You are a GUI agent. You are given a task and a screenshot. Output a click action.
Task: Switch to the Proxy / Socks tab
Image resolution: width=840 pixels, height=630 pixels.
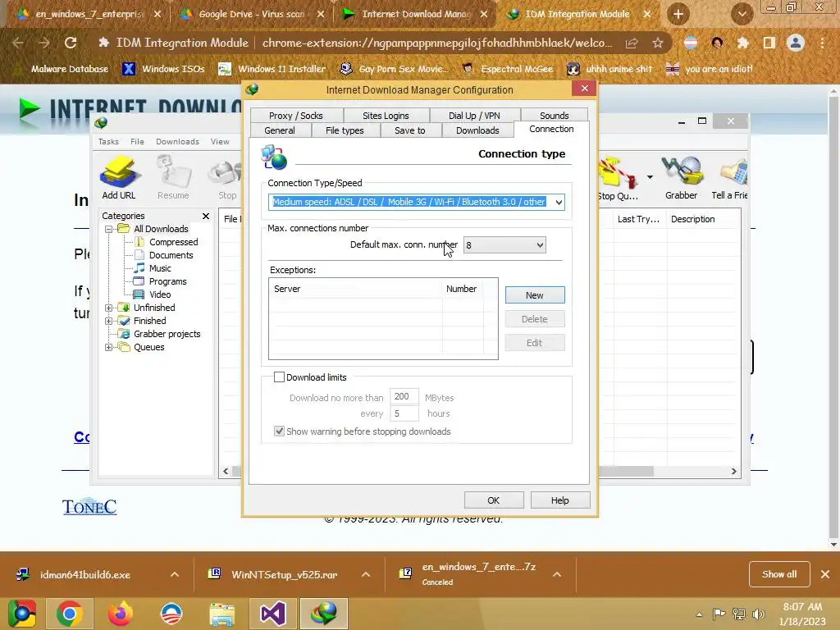[295, 115]
